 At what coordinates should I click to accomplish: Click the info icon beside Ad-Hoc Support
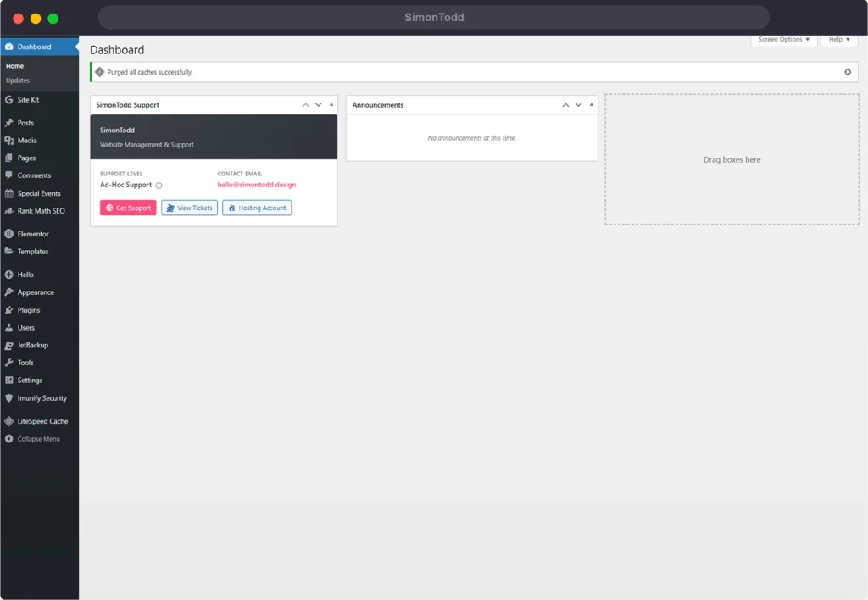coord(159,186)
